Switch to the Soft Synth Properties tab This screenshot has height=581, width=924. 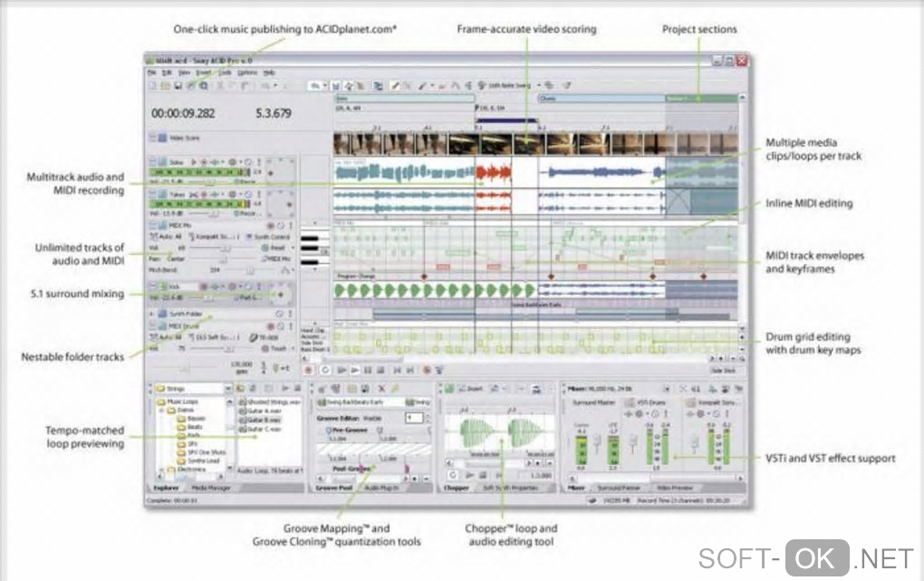tap(510, 489)
